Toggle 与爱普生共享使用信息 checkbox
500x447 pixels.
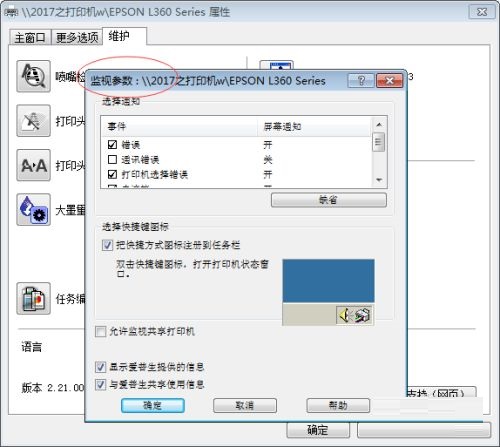tap(100, 385)
